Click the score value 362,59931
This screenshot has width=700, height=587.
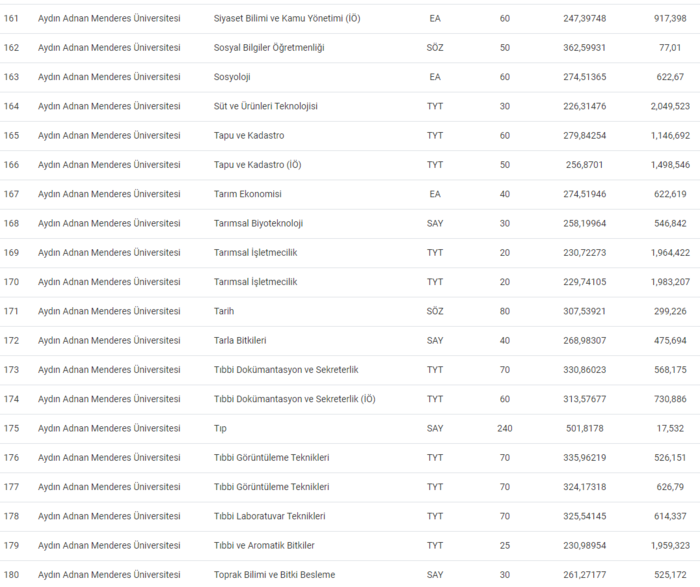[585, 47]
